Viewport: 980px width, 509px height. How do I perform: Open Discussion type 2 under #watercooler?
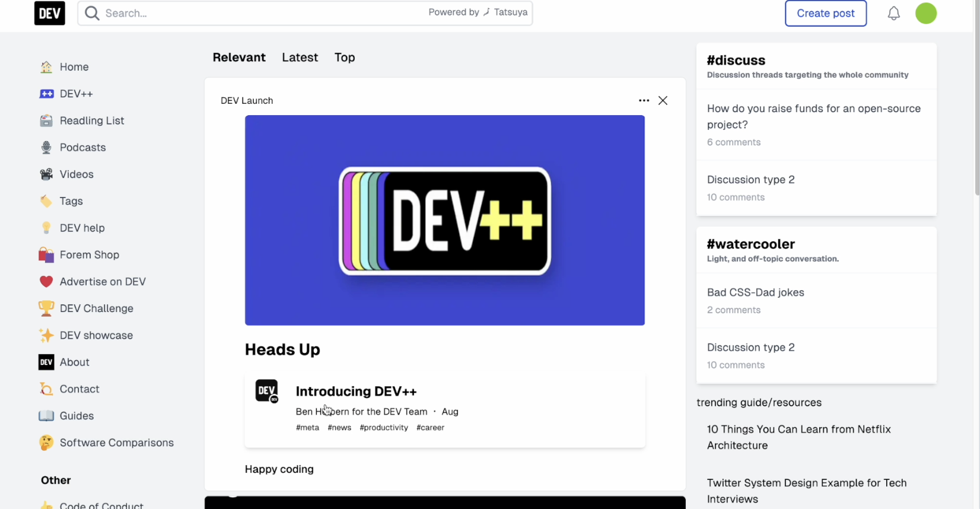pyautogui.click(x=750, y=348)
